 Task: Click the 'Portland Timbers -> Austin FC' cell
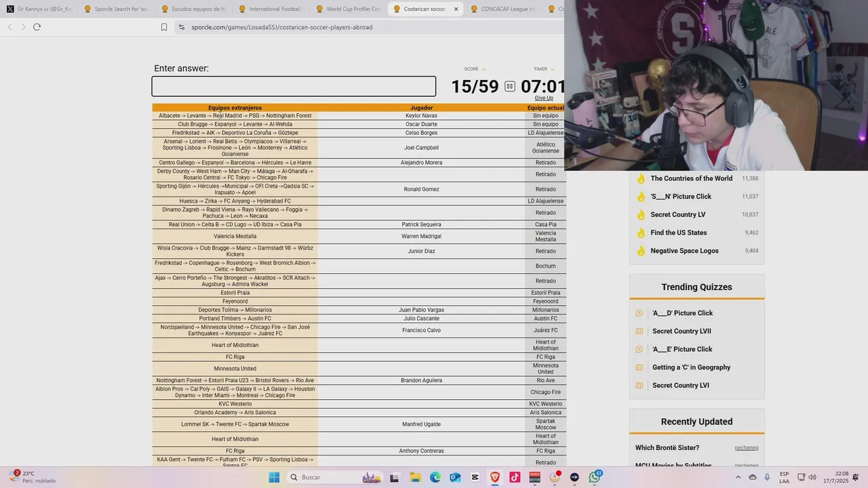point(235,319)
